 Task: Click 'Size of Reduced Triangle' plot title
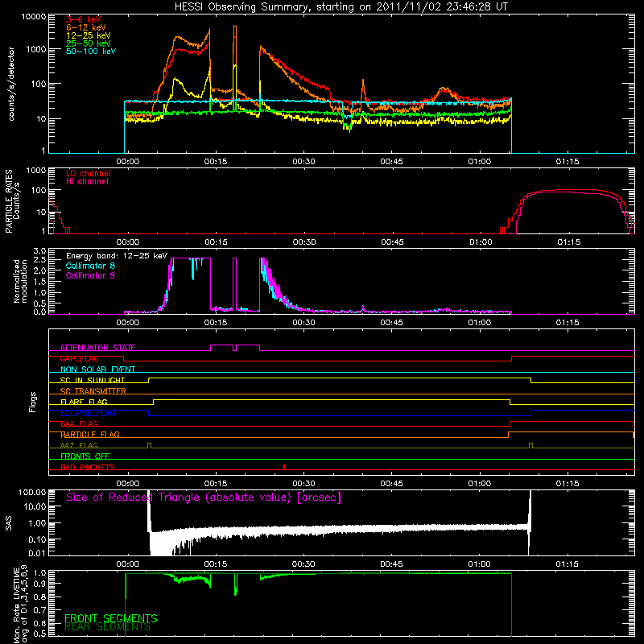[204, 497]
